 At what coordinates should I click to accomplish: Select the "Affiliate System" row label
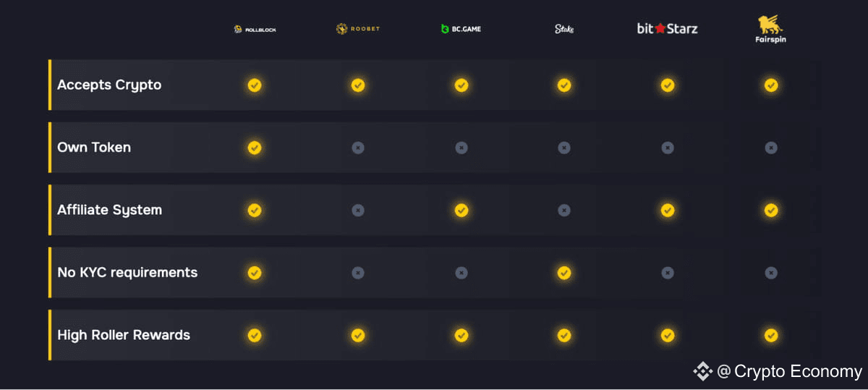tap(110, 211)
